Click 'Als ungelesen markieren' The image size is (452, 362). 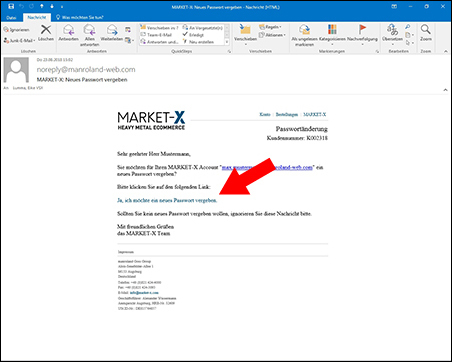click(304, 35)
